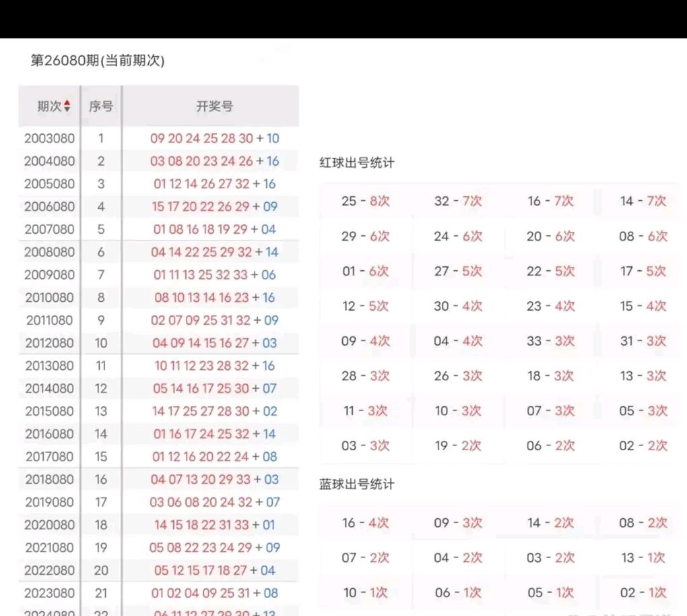Click draw numbers 10 11 12 23 28 32 + 16
The height and width of the screenshot is (616, 687).
(215, 366)
